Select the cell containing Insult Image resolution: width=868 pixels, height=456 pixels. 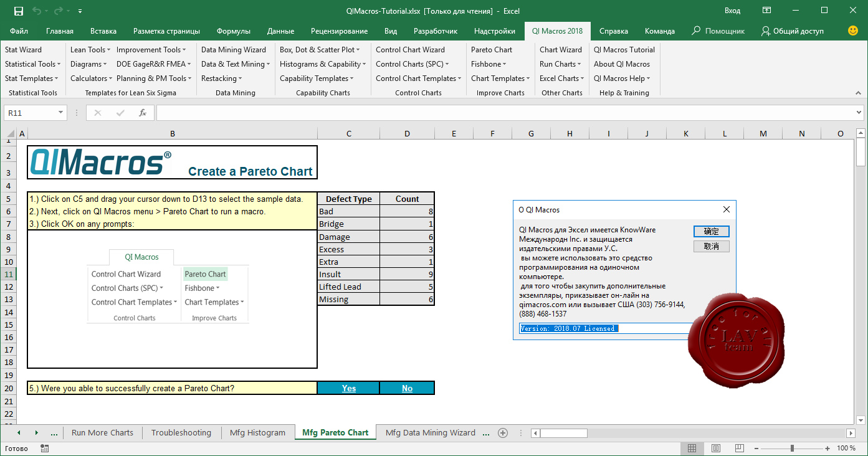pyautogui.click(x=348, y=274)
